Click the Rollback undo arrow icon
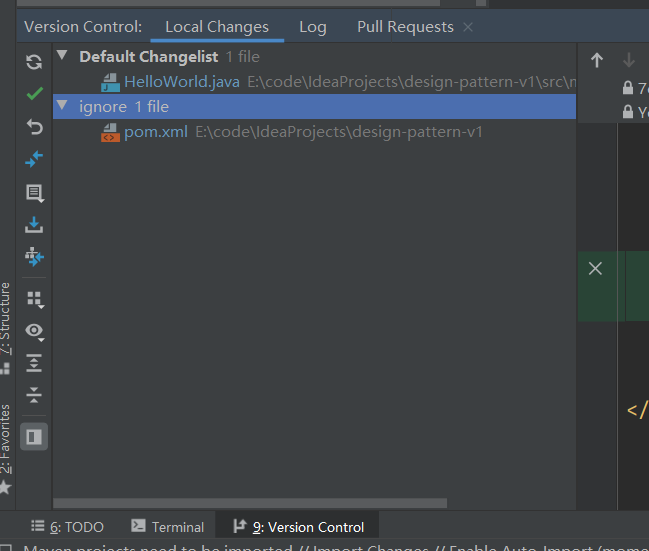 (x=34, y=127)
